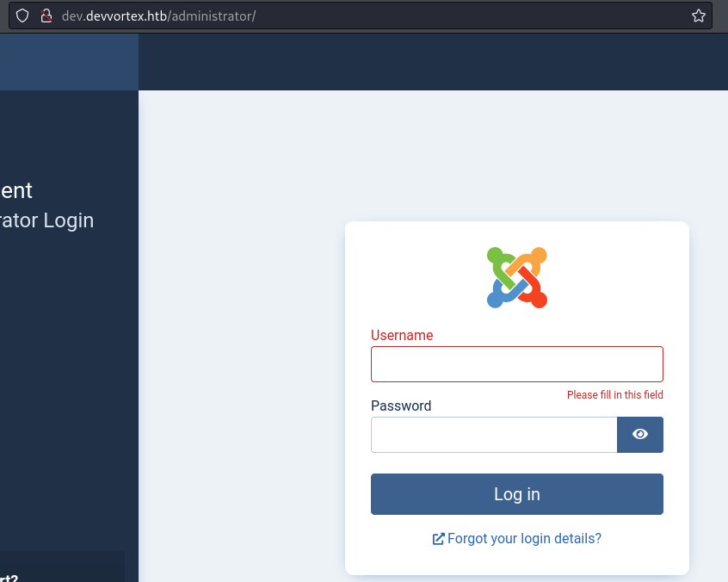Focus the Username input field
Screen dimensions: 728x582
517,364
